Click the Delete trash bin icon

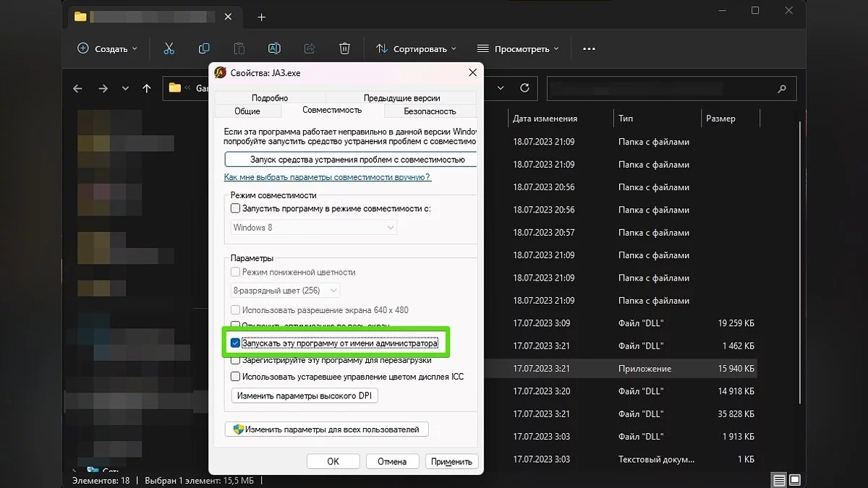(x=344, y=48)
